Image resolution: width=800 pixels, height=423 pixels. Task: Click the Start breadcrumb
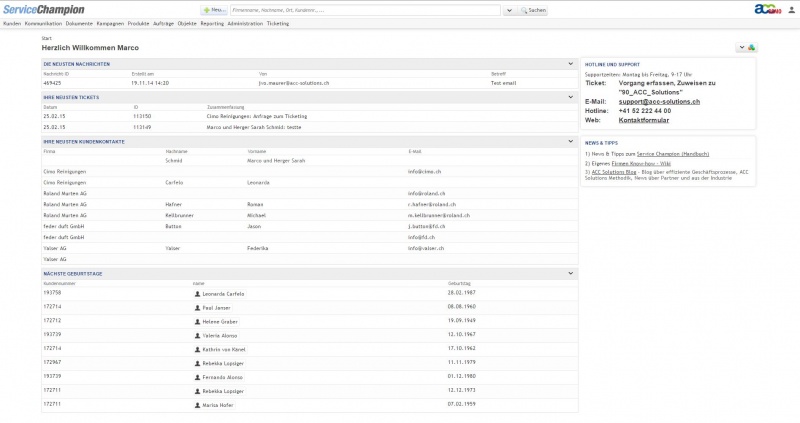pos(46,38)
